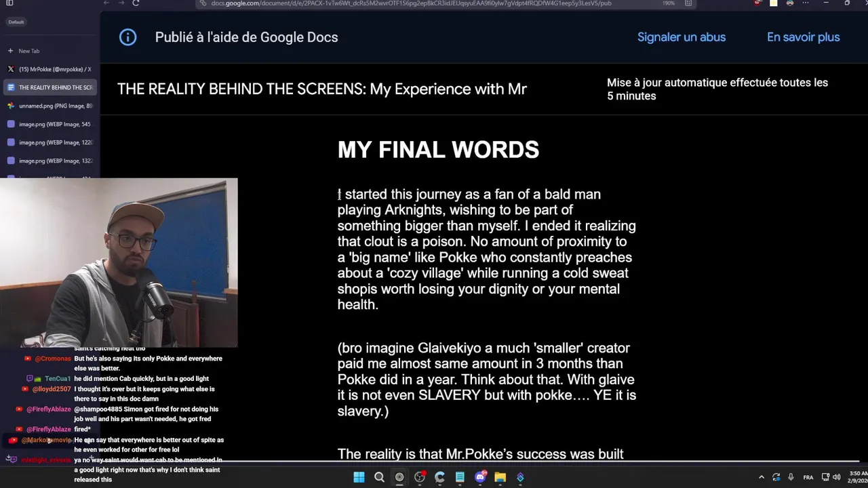Select THE REALITY BEHIND THE SCR tab
The image size is (868, 488).
[49, 87]
